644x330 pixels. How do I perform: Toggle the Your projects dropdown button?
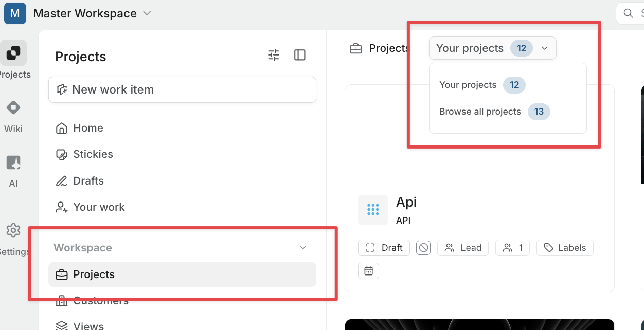point(493,48)
